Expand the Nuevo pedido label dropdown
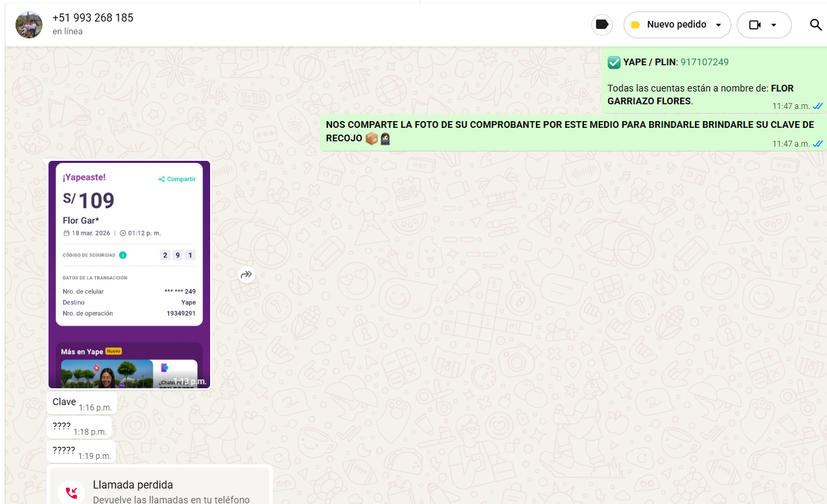Image resolution: width=827 pixels, height=504 pixels. click(719, 25)
